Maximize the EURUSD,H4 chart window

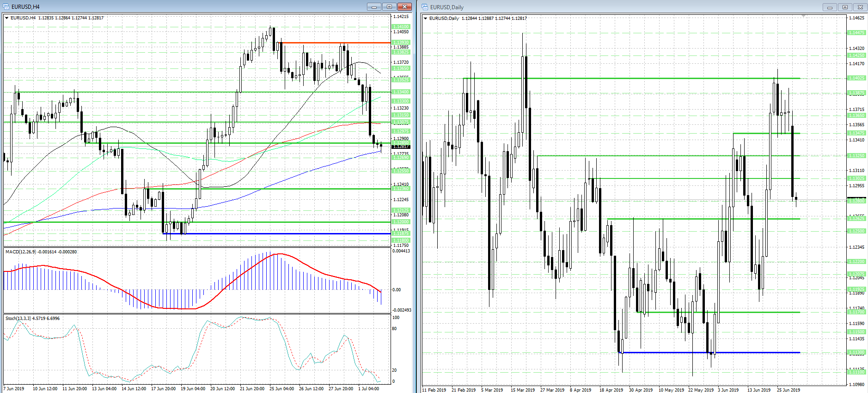[x=389, y=6]
